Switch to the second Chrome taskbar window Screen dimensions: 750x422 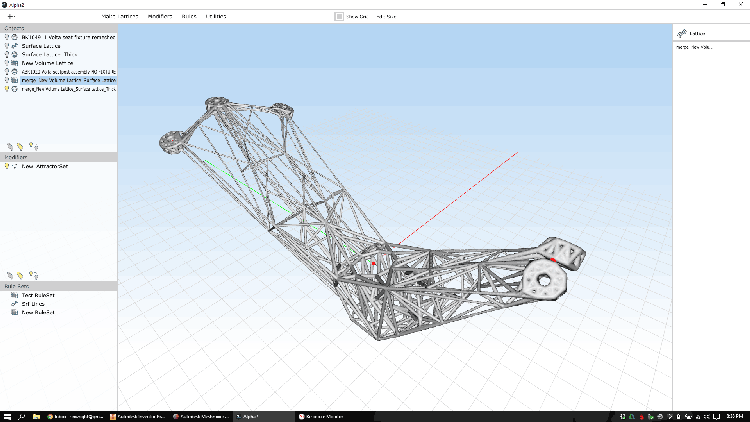coord(201,417)
